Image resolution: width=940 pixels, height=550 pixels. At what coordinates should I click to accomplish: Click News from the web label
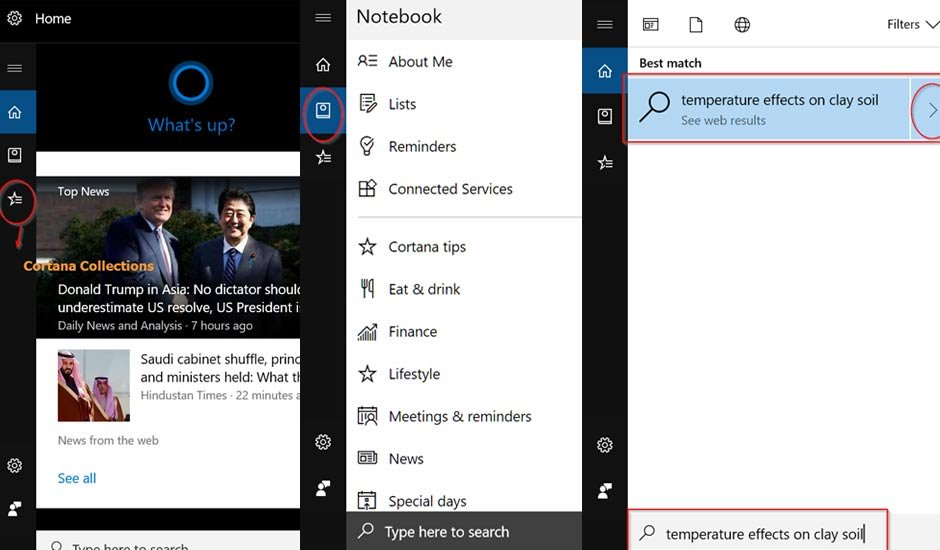(x=108, y=440)
